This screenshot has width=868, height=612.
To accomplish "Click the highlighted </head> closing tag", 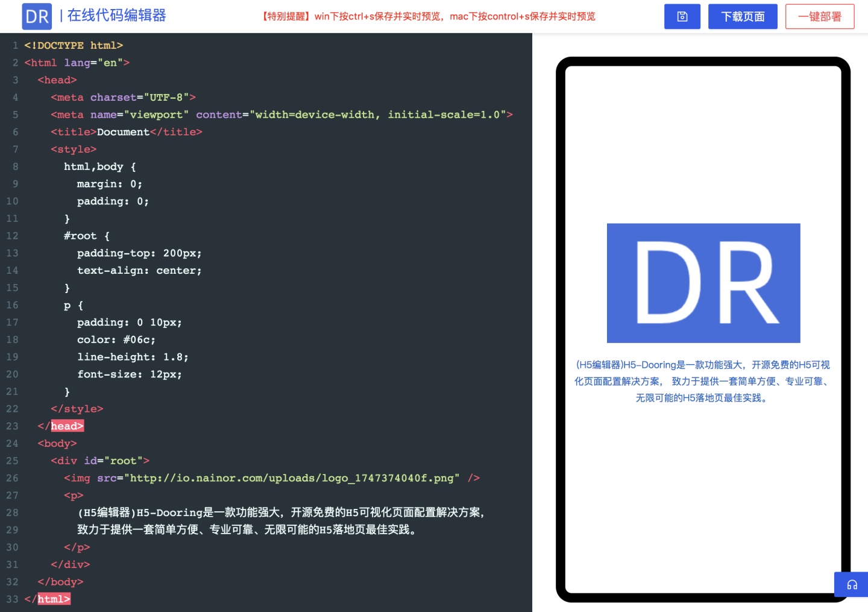I will (x=61, y=426).
